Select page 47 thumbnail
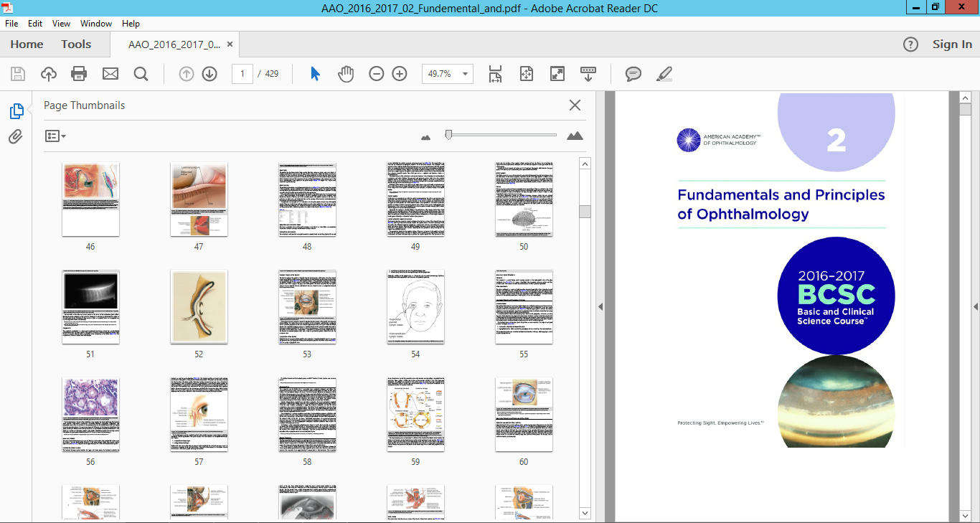 199,199
